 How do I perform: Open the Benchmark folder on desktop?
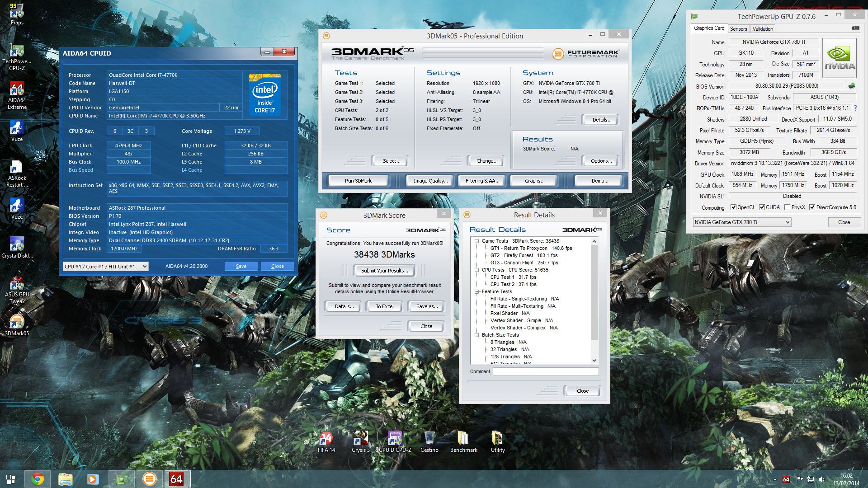(x=463, y=442)
